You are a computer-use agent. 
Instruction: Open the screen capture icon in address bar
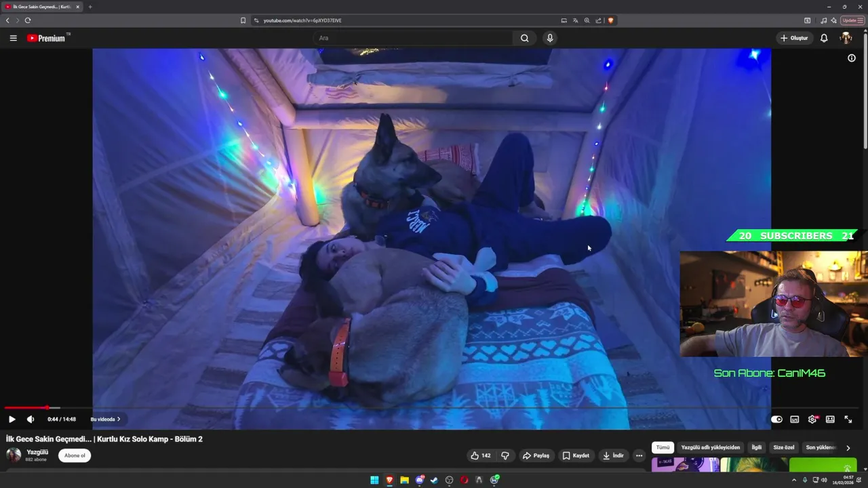pyautogui.click(x=564, y=20)
